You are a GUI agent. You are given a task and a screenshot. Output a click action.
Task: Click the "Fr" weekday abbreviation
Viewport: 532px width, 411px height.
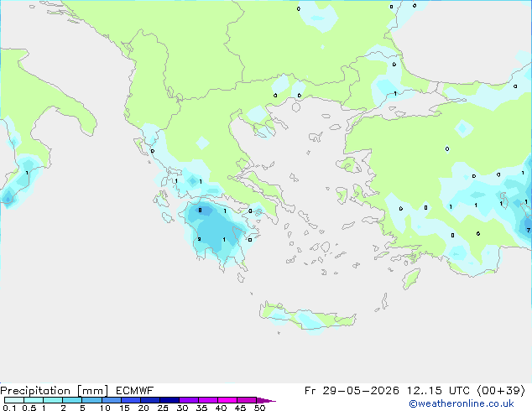(x=310, y=391)
